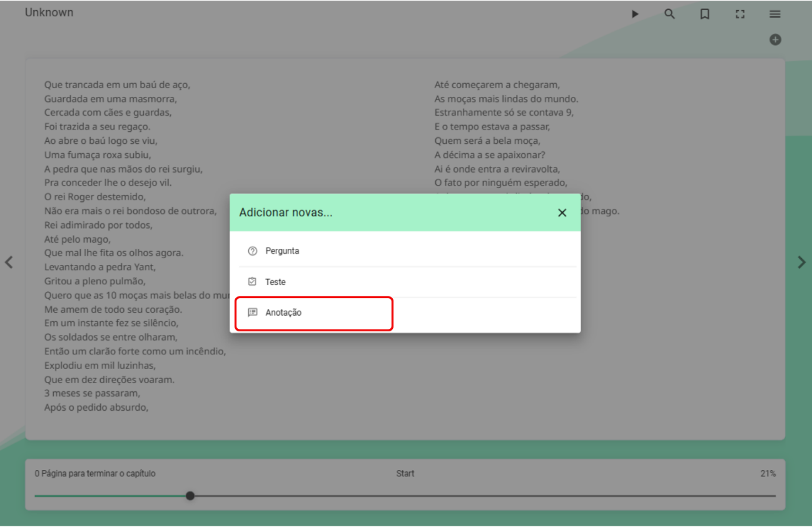This screenshot has height=527, width=812.
Task: Go to previous page with left arrow
Action: point(9,262)
